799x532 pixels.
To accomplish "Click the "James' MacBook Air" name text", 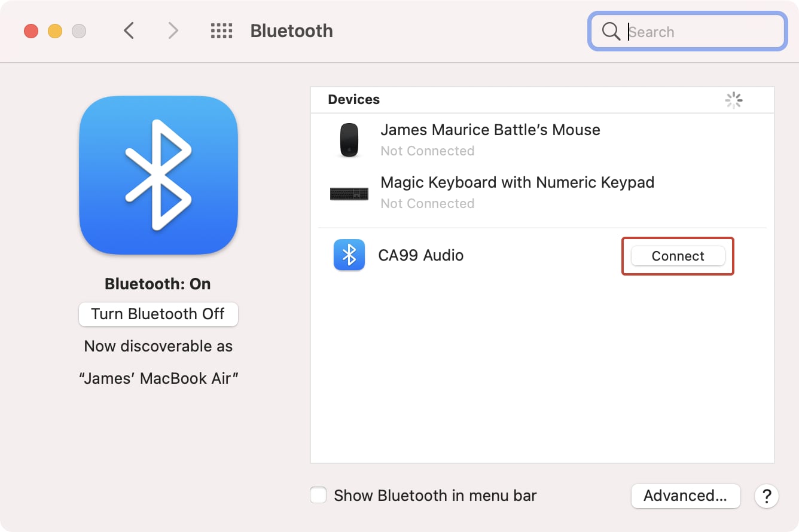I will [x=158, y=378].
